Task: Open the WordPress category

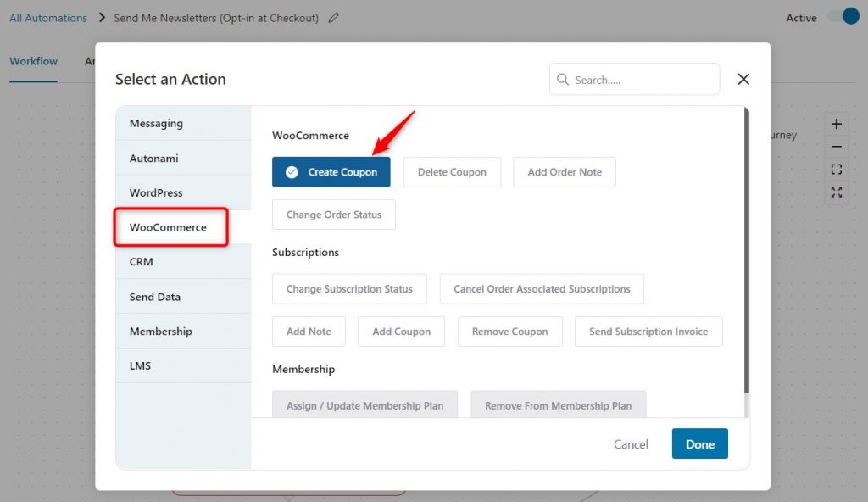Action: click(183, 192)
